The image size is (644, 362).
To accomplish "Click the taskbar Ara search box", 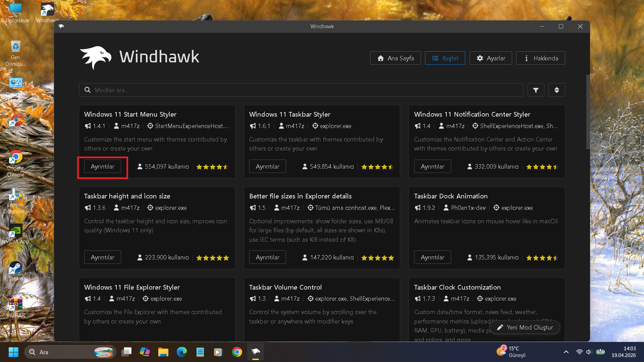I will (x=70, y=352).
